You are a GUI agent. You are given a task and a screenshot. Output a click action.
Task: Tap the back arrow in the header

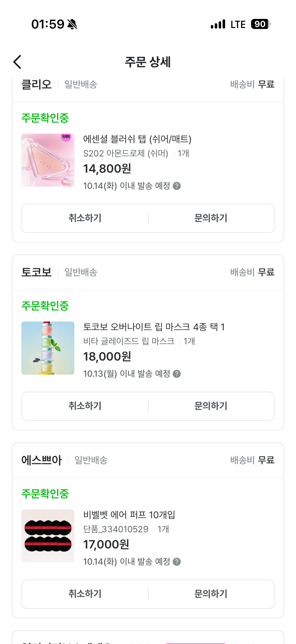(x=17, y=62)
